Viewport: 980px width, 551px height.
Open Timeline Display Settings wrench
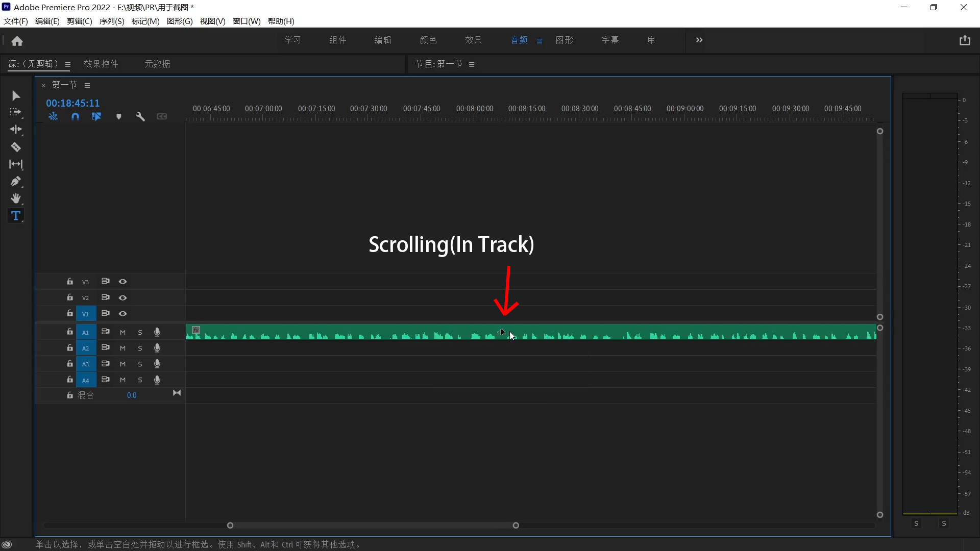point(140,117)
